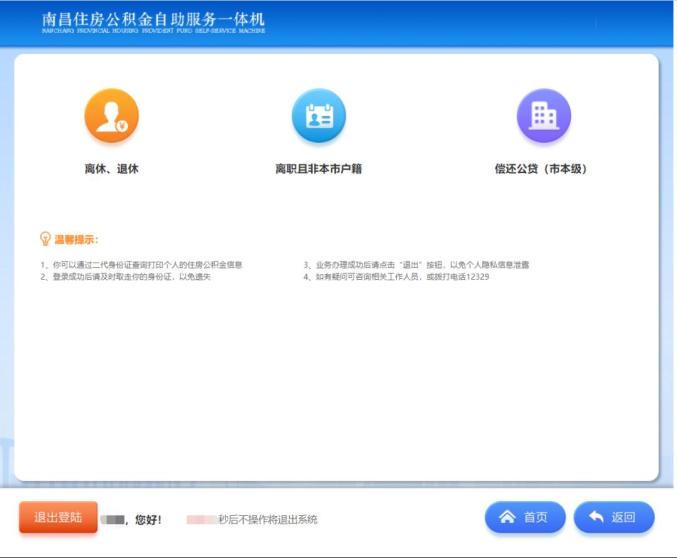Click hint 4 mentioning phone 12329
The image size is (677, 558).
(x=396, y=277)
